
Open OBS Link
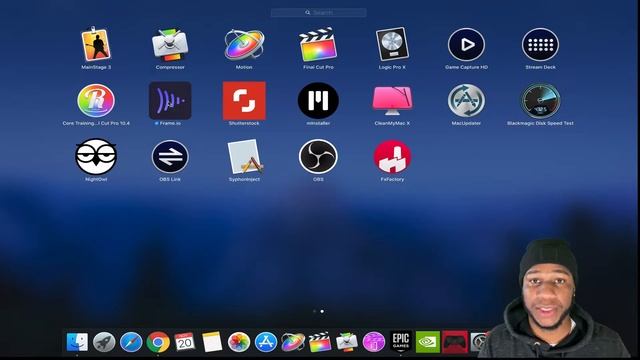170,157
